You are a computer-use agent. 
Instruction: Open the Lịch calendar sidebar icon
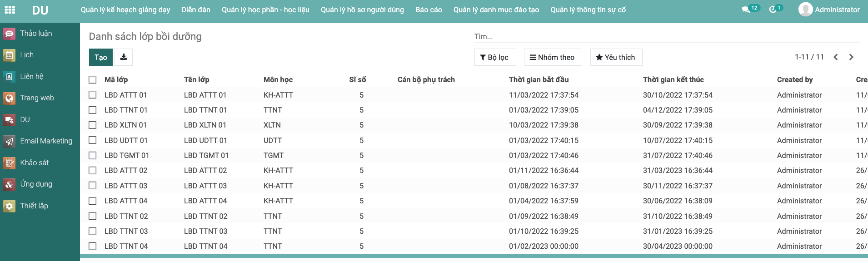(9, 55)
